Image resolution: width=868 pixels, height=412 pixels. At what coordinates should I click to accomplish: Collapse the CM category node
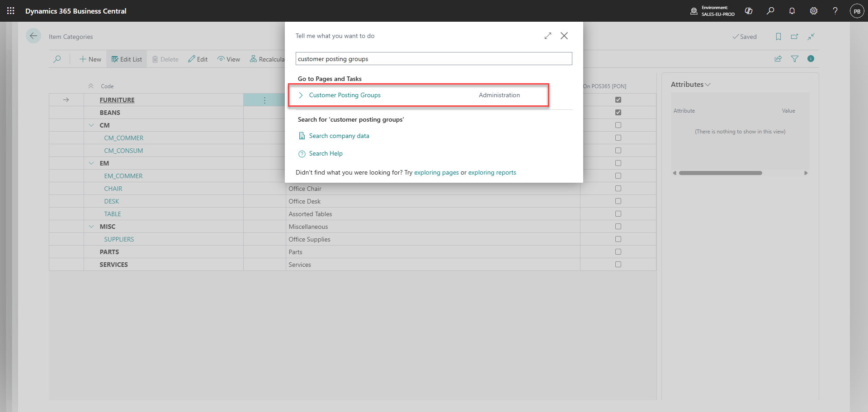tap(91, 125)
